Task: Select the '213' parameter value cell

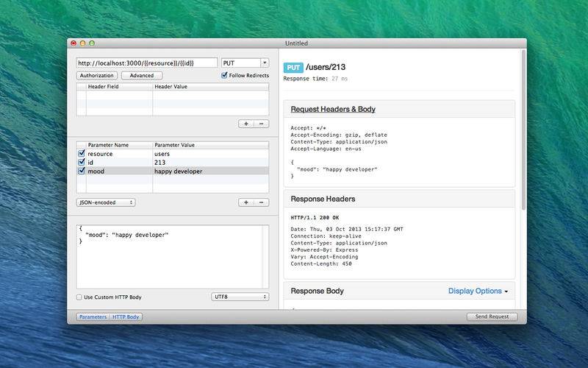Action: [x=210, y=162]
